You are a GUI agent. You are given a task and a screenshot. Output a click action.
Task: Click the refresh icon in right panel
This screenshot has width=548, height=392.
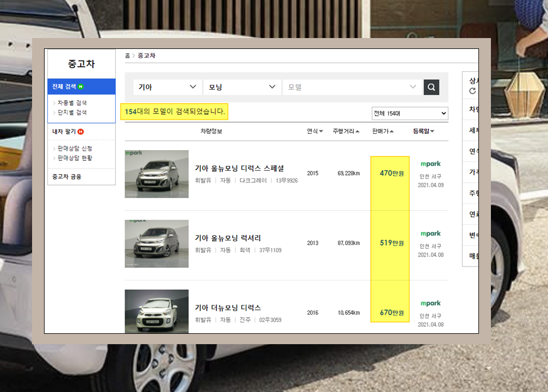(472, 91)
